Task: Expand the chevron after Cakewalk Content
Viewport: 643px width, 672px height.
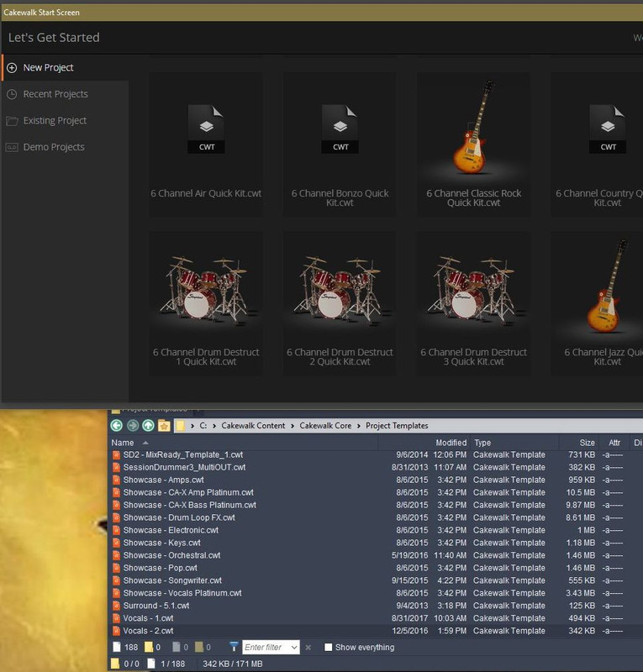Action: click(x=293, y=426)
